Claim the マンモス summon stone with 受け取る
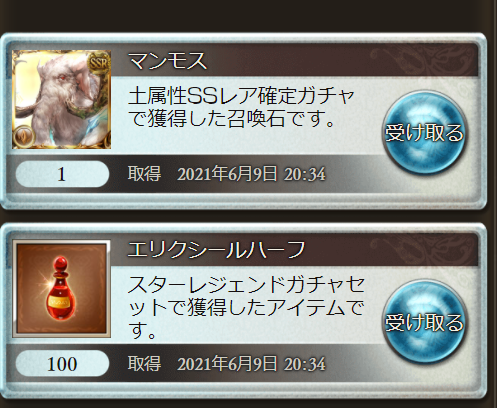The image size is (497, 408). [x=424, y=133]
